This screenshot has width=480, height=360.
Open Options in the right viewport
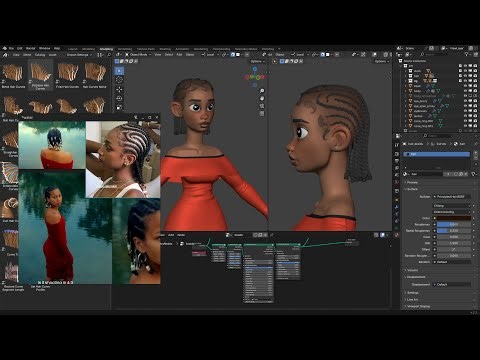coord(381,61)
